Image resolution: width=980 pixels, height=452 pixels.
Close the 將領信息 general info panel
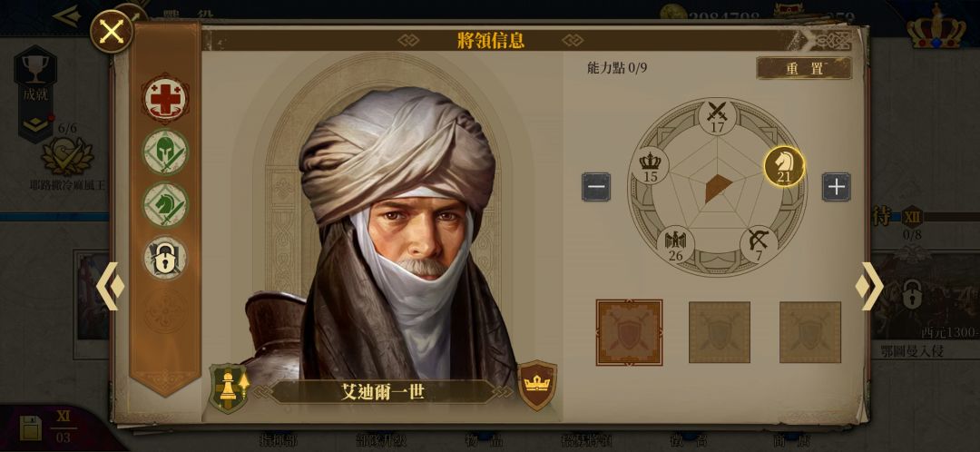pos(112,31)
